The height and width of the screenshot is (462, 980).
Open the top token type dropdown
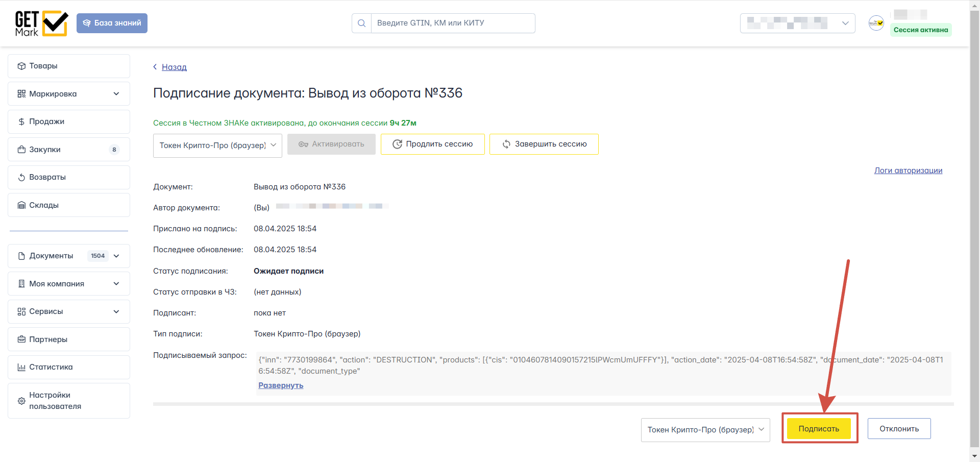coord(217,145)
